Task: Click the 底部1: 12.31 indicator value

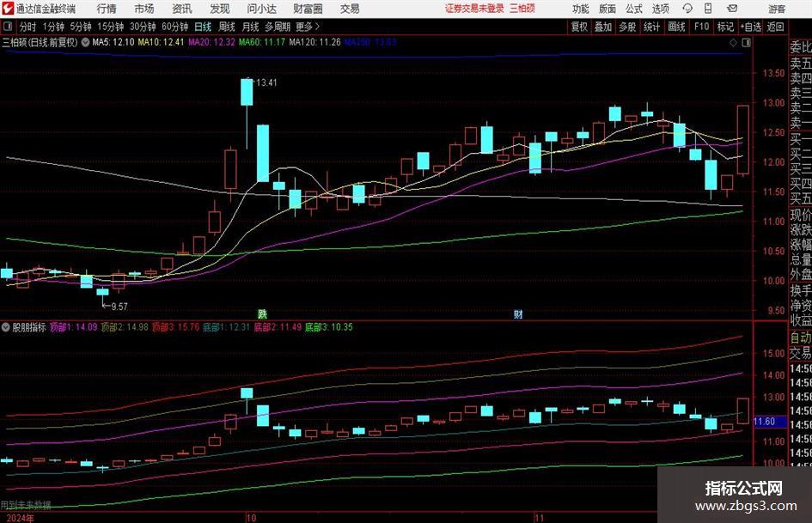Action: pos(226,327)
